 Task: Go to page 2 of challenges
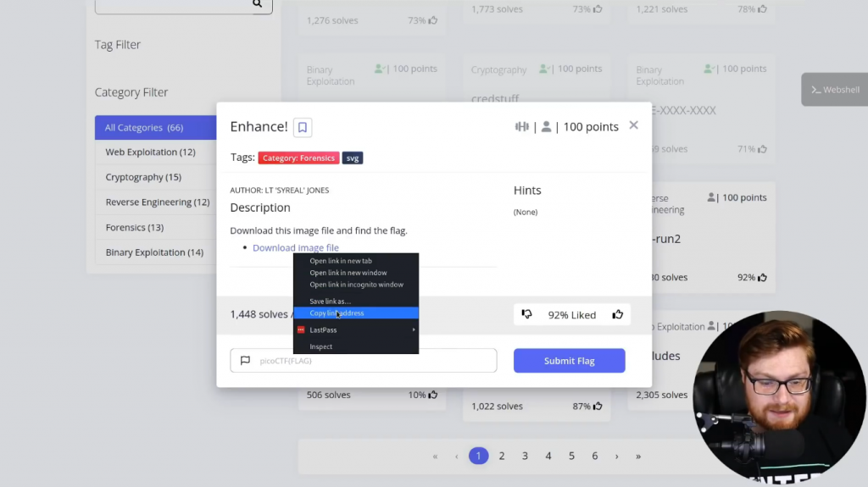point(502,456)
